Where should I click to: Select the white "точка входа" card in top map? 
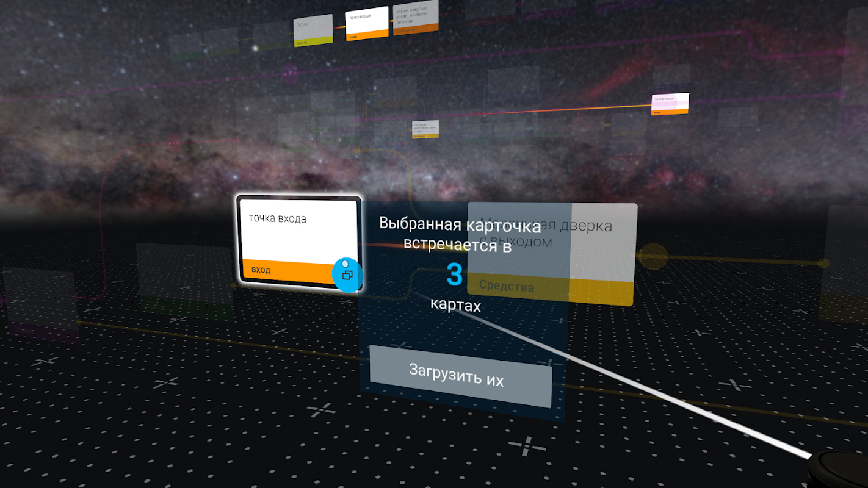367,23
